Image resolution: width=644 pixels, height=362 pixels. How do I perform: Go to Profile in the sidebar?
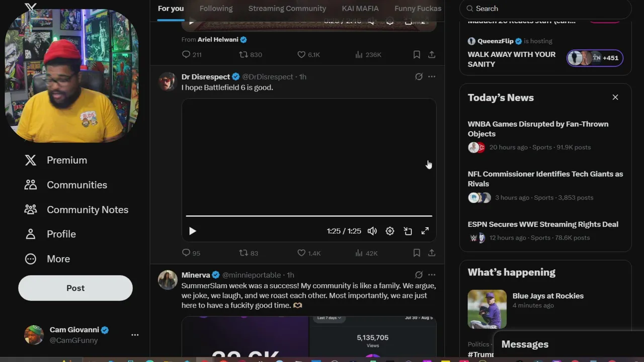tap(50, 234)
